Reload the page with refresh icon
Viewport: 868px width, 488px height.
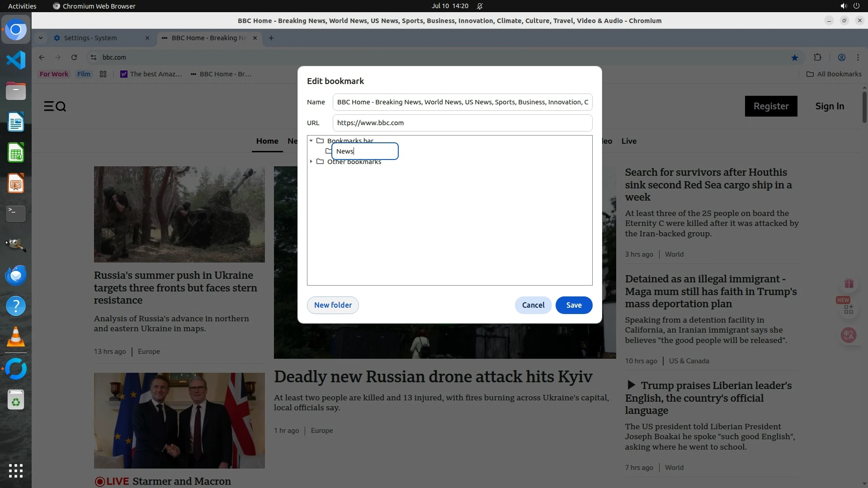[x=74, y=57]
